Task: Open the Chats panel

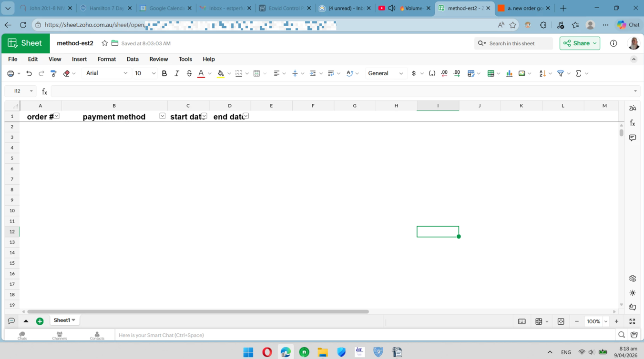Action: coord(22,336)
